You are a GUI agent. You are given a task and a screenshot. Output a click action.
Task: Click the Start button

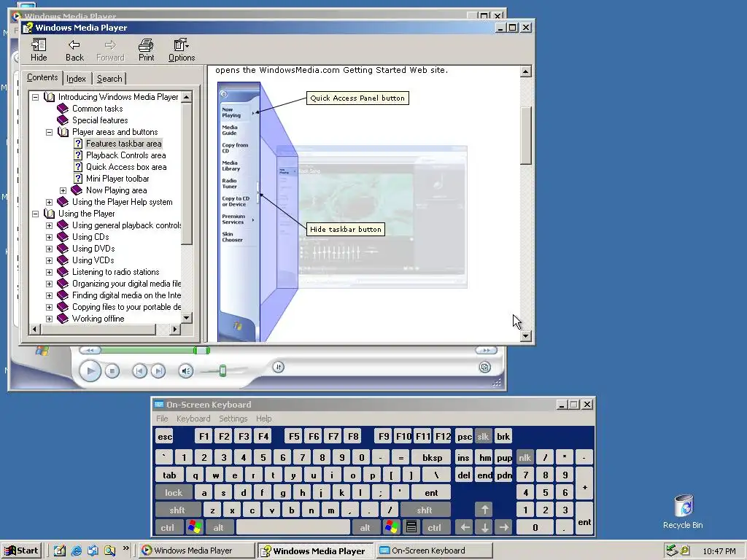pyautogui.click(x=21, y=551)
